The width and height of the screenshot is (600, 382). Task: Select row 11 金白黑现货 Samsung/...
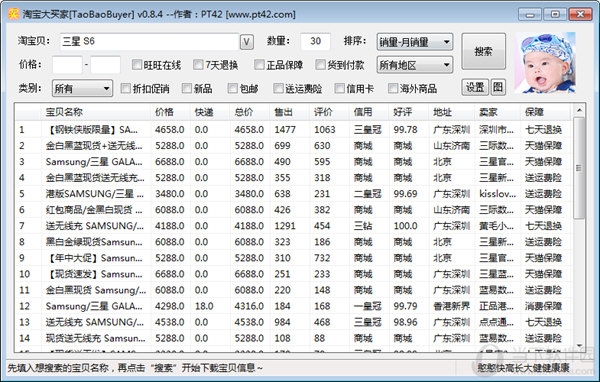tap(294, 290)
